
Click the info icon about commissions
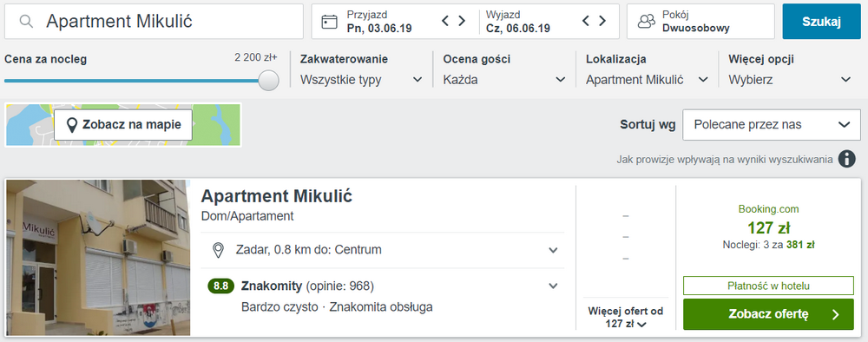(847, 159)
